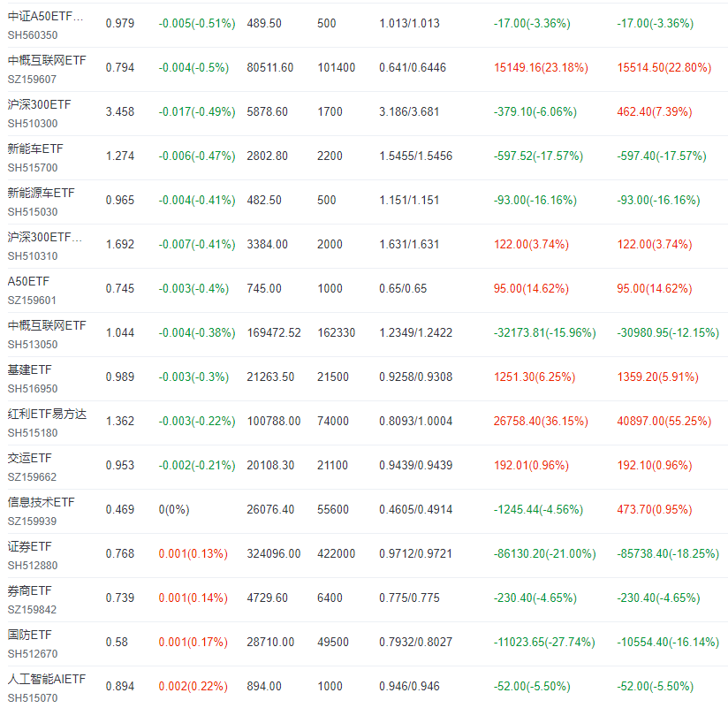Click loss -86130.20(-21.00%) of 证券ETF
Screen dimensions: 728x708
point(544,553)
